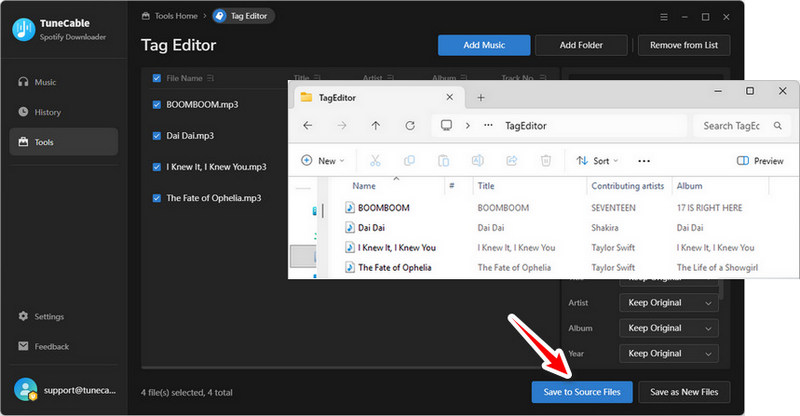Open the Sort dropdown in Explorer
The height and width of the screenshot is (416, 800).
click(x=597, y=161)
